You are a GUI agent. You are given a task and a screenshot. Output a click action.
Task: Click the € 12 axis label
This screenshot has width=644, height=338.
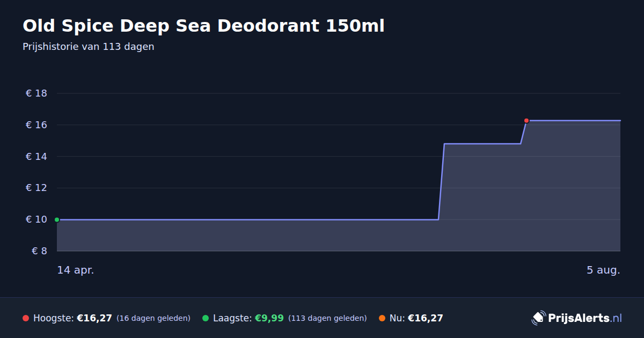(x=36, y=188)
